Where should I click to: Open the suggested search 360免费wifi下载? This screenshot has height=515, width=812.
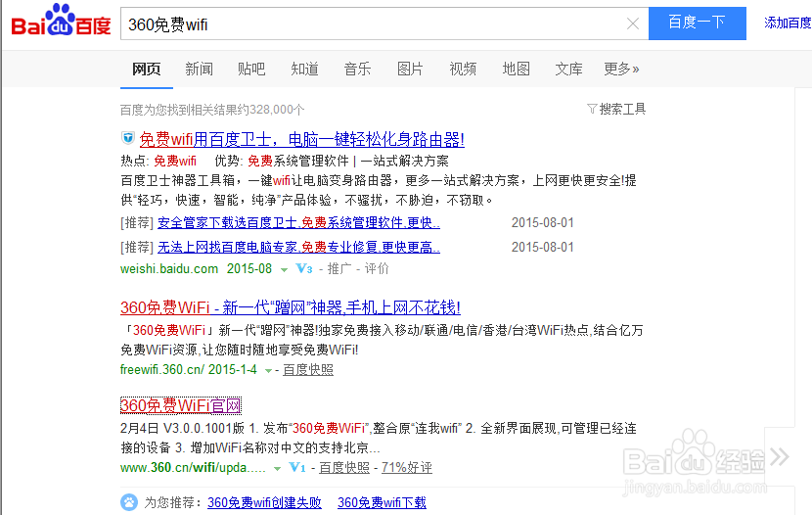(382, 502)
